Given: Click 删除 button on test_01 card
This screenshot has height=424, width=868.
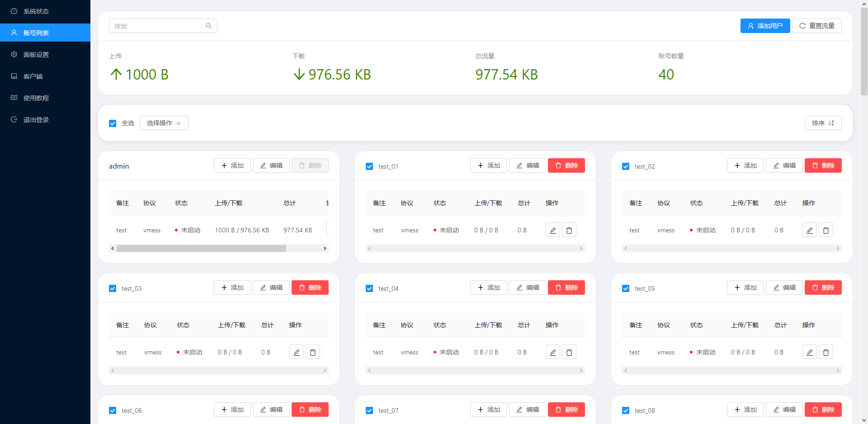Looking at the screenshot, I should click(x=566, y=165).
